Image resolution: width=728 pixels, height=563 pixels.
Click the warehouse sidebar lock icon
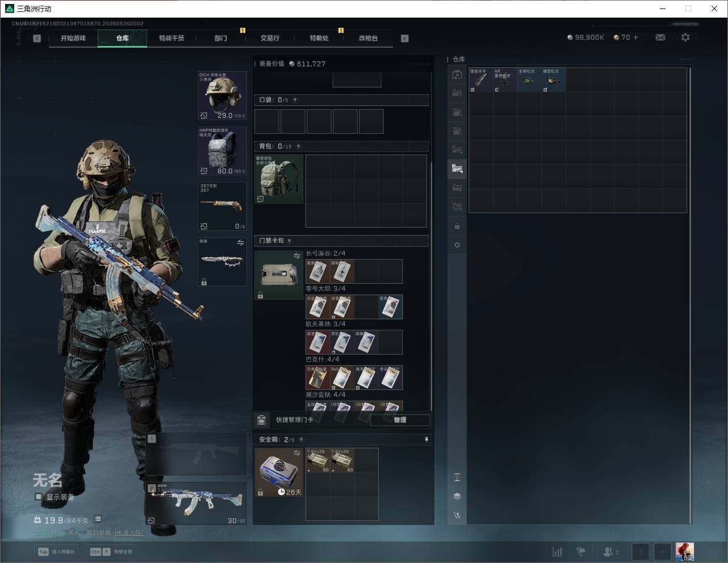coord(457,226)
